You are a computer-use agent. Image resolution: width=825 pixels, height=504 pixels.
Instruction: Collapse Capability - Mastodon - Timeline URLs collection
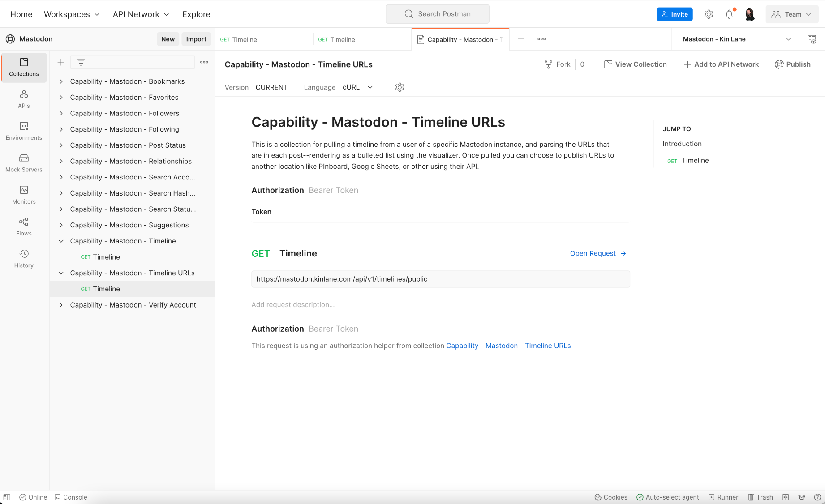point(61,273)
